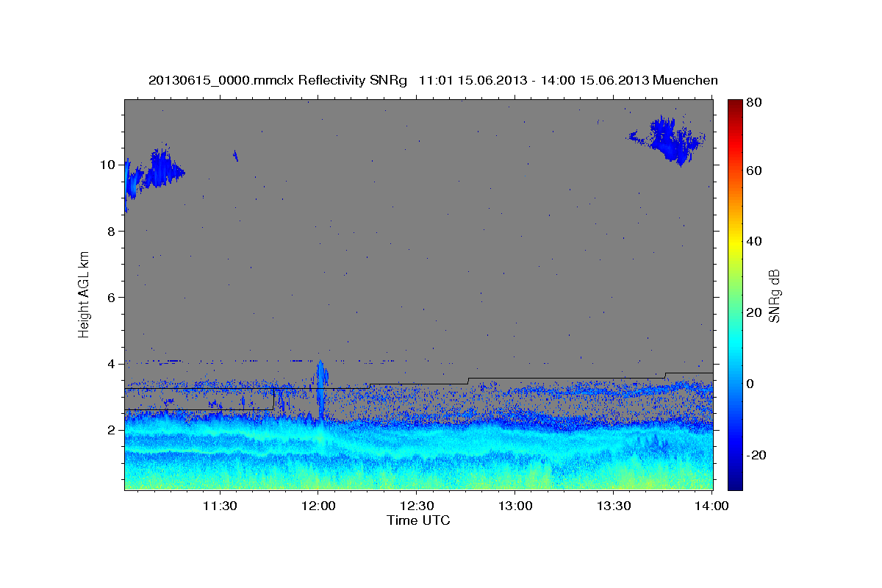Click the height axis label 4

[111, 364]
